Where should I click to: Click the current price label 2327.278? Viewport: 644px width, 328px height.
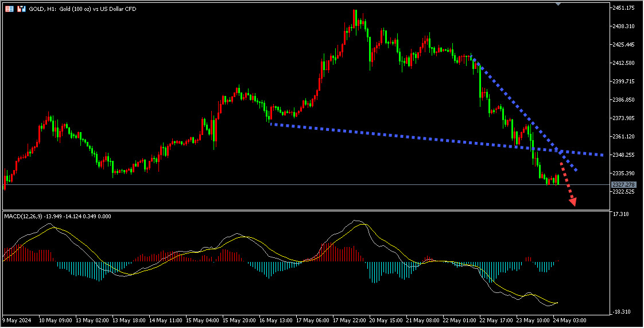pos(623,185)
